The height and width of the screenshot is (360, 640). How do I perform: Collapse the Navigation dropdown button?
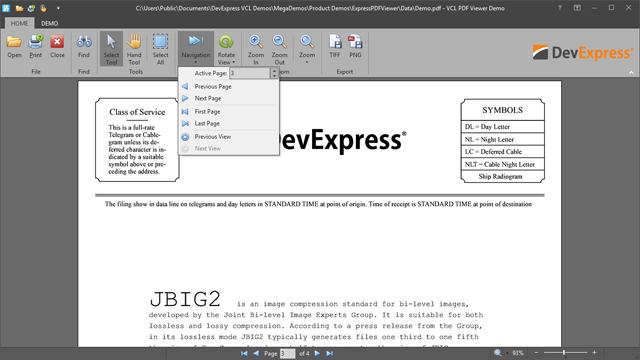click(196, 49)
